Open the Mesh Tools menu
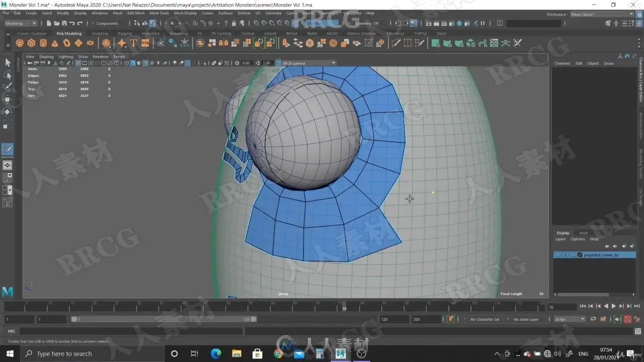 click(159, 13)
